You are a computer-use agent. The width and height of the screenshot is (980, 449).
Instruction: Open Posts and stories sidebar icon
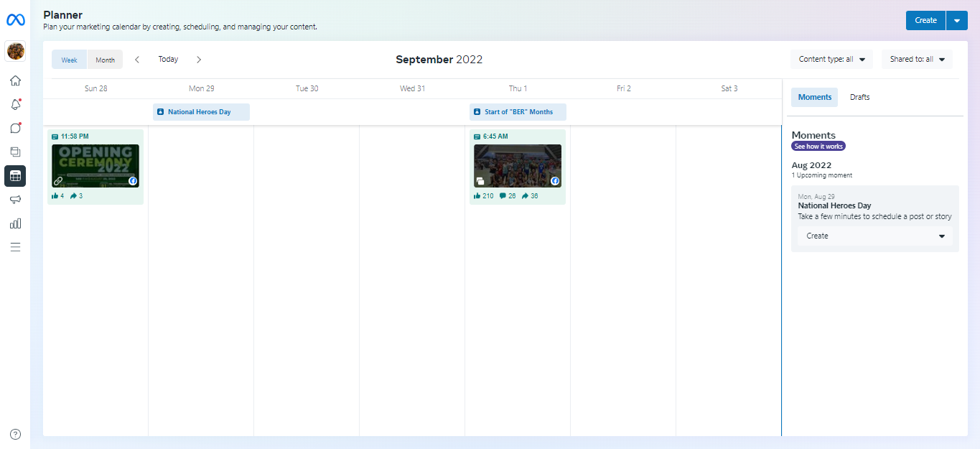15,152
